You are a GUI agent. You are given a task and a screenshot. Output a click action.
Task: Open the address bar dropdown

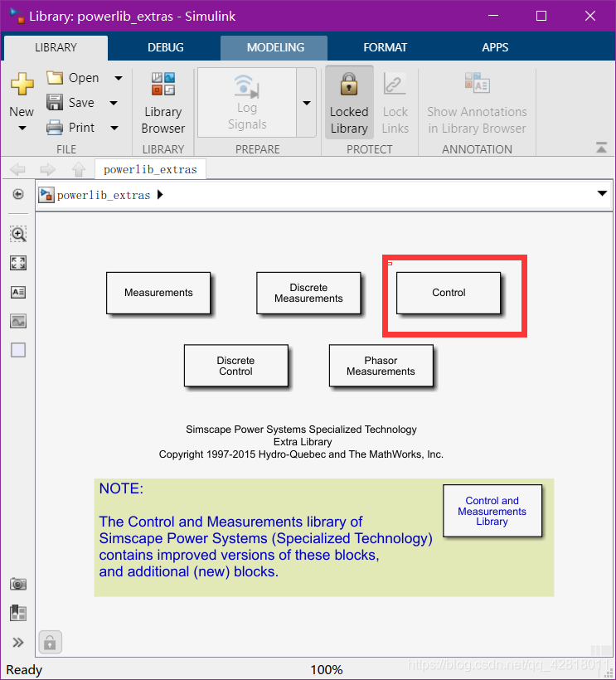coord(602,193)
